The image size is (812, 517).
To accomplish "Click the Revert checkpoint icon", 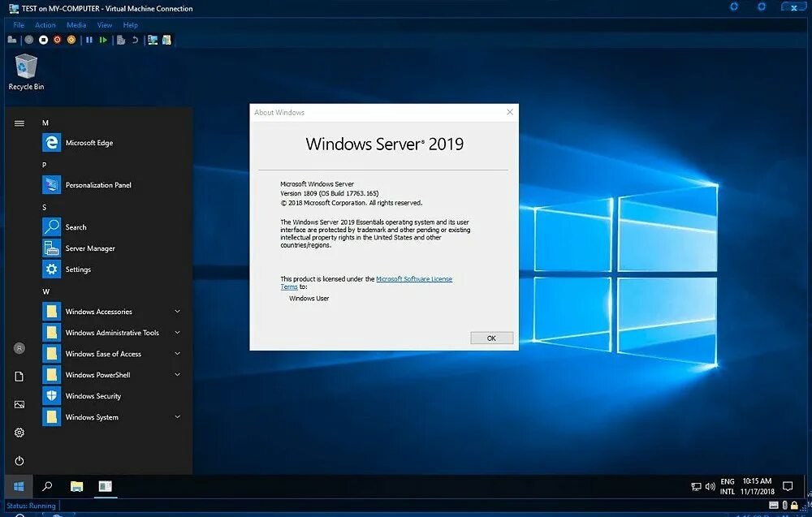I will point(136,40).
